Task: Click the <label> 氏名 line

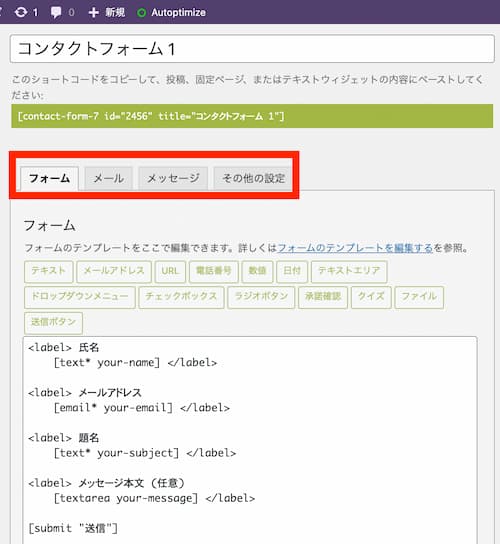Action: 63,348
